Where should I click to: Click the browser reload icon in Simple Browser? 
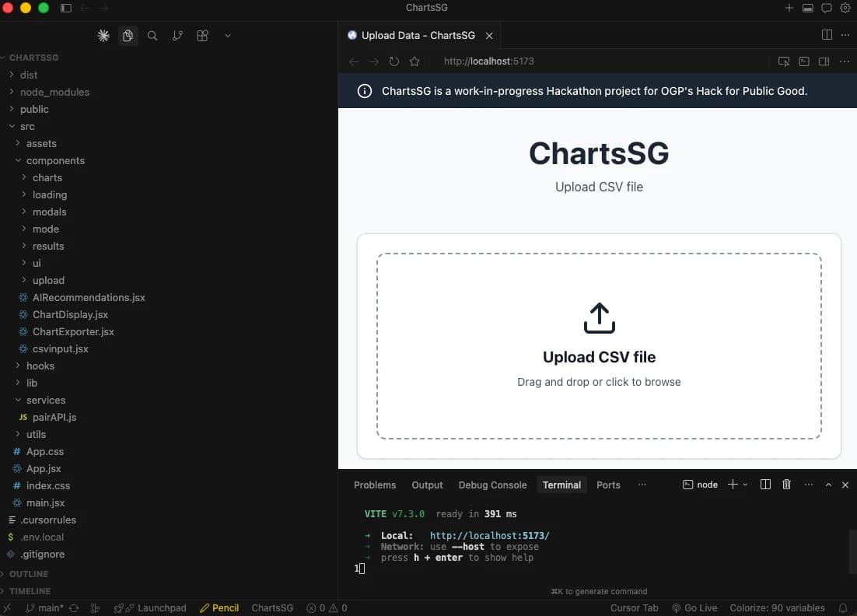click(x=394, y=61)
